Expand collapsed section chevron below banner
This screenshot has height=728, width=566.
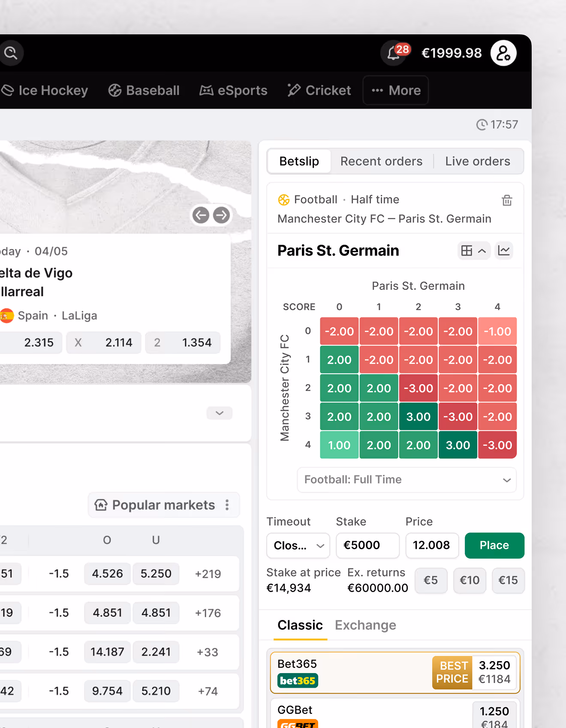220,413
